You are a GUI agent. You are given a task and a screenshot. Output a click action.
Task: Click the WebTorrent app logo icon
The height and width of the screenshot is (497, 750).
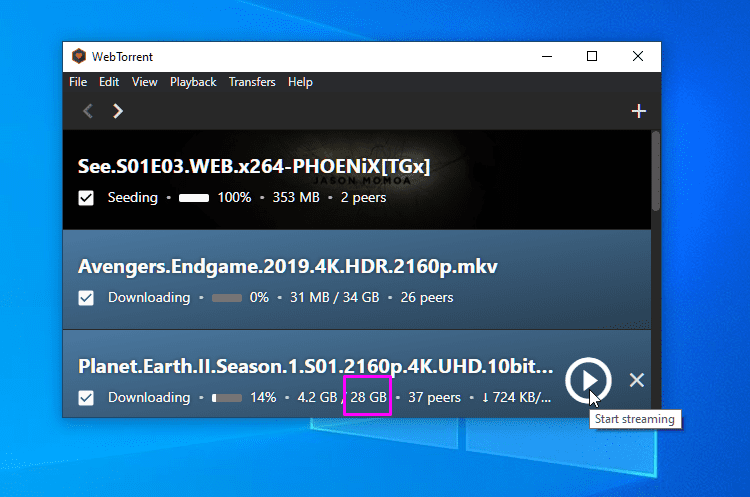coord(79,56)
